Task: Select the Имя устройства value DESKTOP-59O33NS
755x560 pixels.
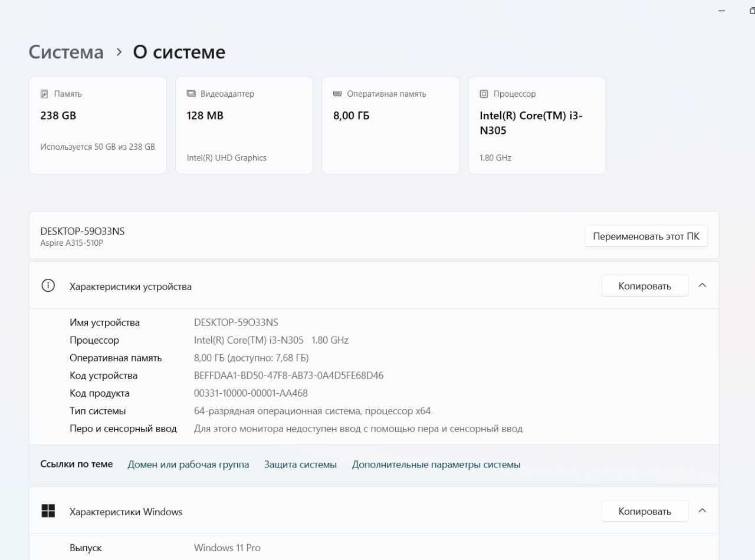Action: click(236, 322)
